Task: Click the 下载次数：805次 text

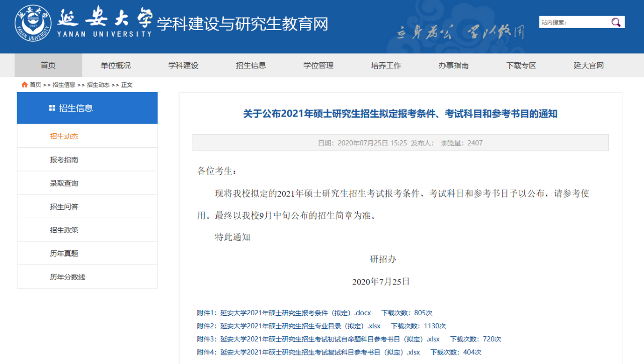Action: pos(407,313)
